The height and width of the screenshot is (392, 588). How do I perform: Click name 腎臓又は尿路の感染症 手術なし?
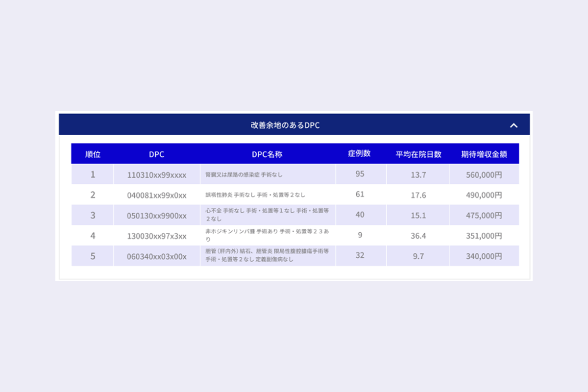tap(244, 174)
